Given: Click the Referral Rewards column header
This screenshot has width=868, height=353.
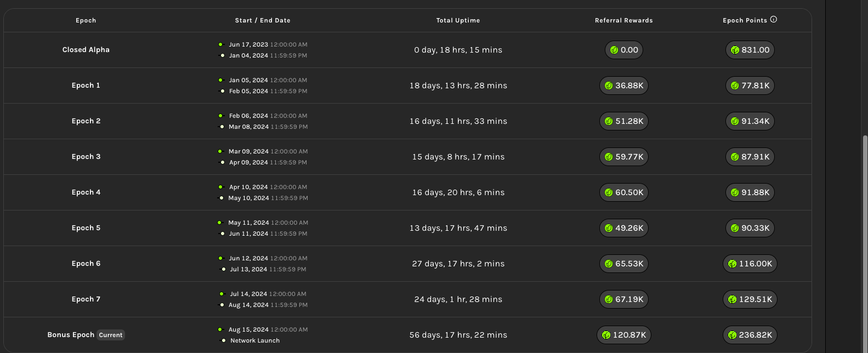Looking at the screenshot, I should [x=624, y=20].
